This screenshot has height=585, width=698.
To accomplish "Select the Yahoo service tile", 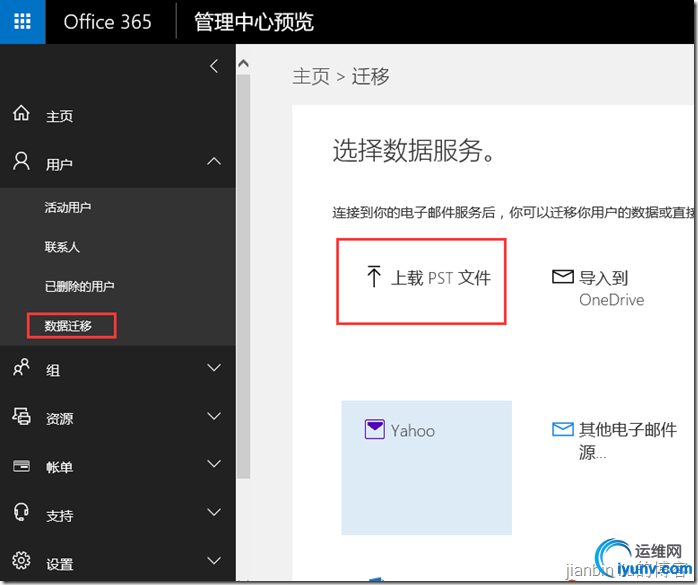I will click(426, 467).
